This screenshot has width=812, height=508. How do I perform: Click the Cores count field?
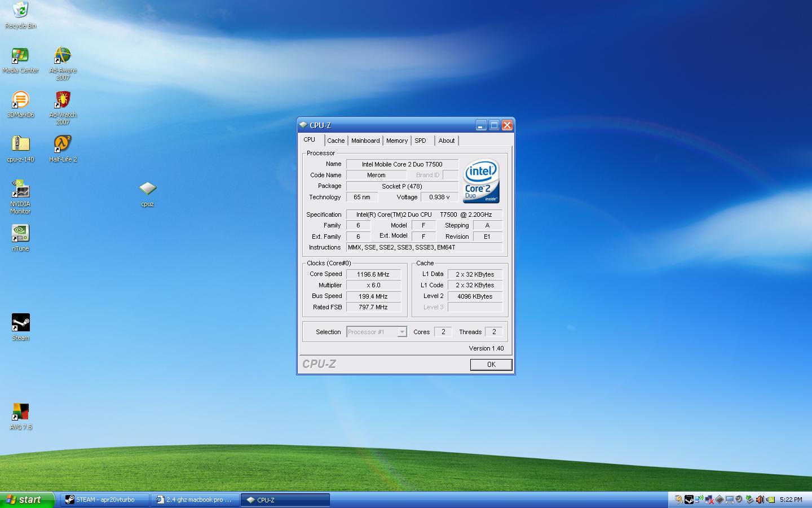click(443, 332)
